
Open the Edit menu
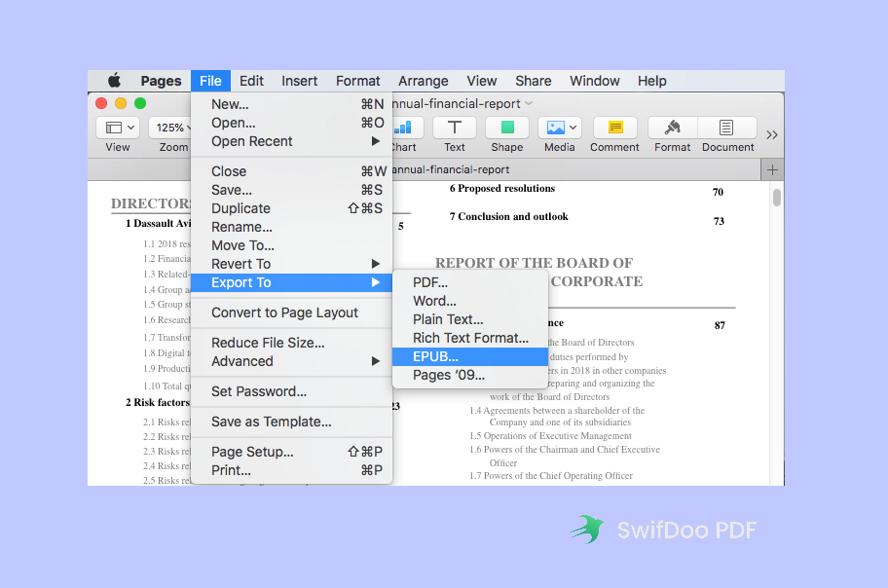pyautogui.click(x=251, y=81)
